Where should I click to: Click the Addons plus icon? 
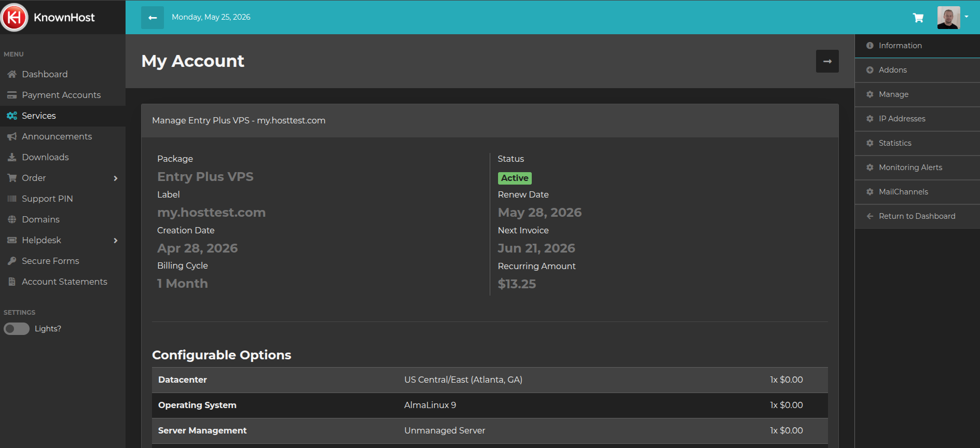[870, 70]
